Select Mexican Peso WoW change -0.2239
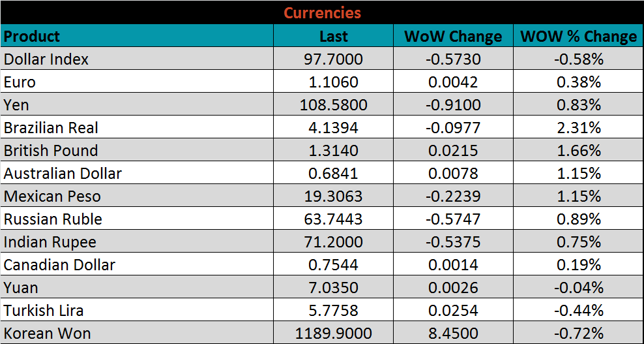The height and width of the screenshot is (344, 644). coord(453,196)
